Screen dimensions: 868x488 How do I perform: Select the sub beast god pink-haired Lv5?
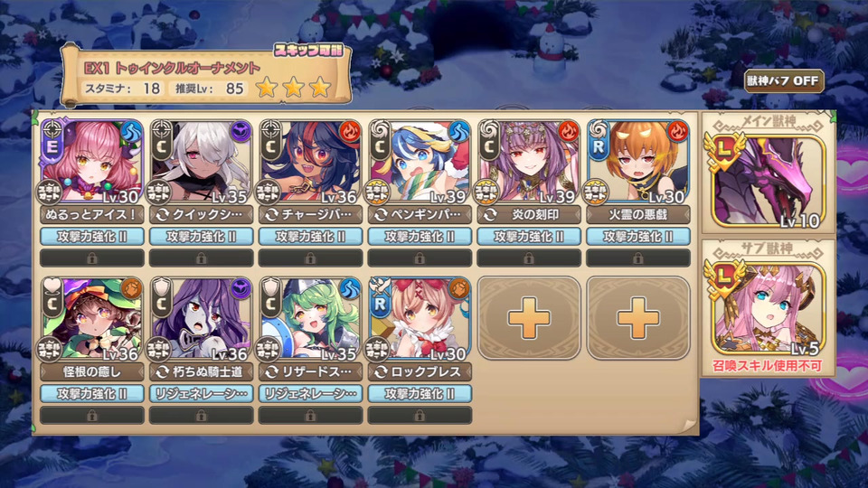769,310
